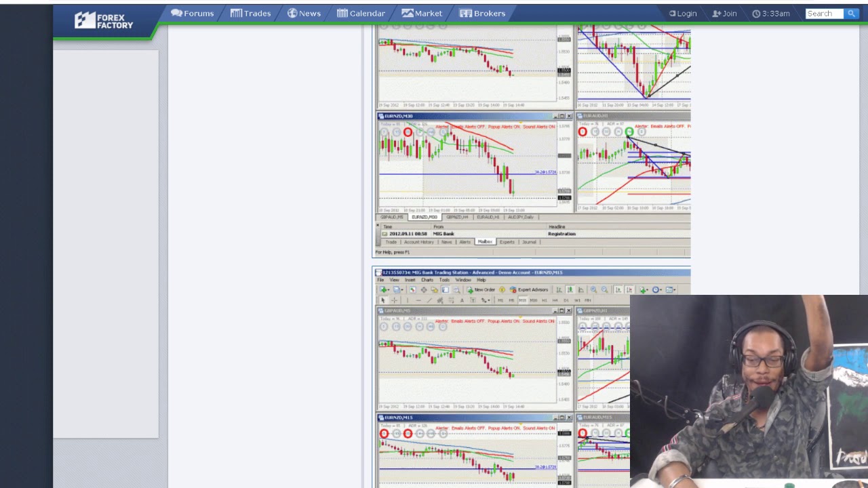Screen dimensions: 868x488
Task: Switch to the GBPNZD,H4 chart tab
Action: point(457,217)
